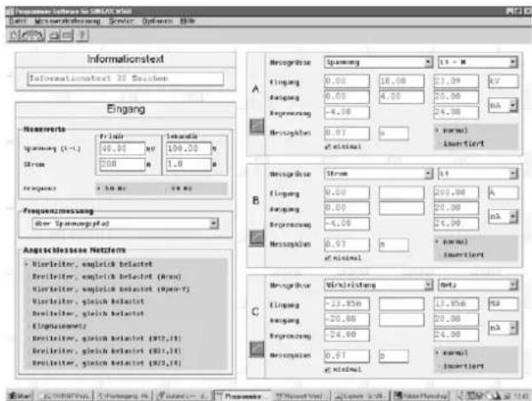The image size is (532, 401).
Task: Open the Service menu
Action: (x=120, y=21)
